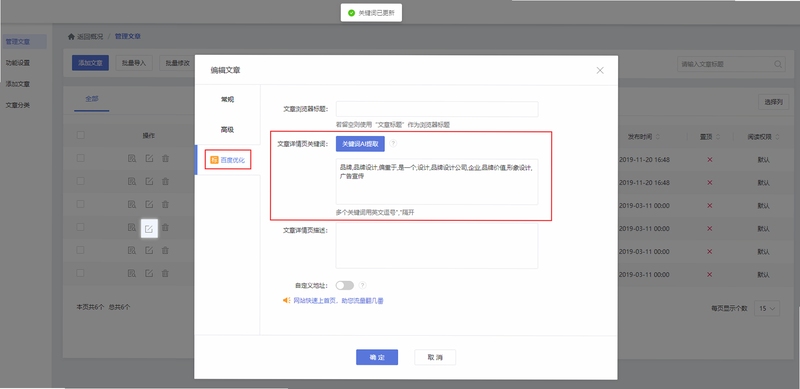
Task: Click the help icon beside 关键词AI提取 button
Action: coord(393,144)
